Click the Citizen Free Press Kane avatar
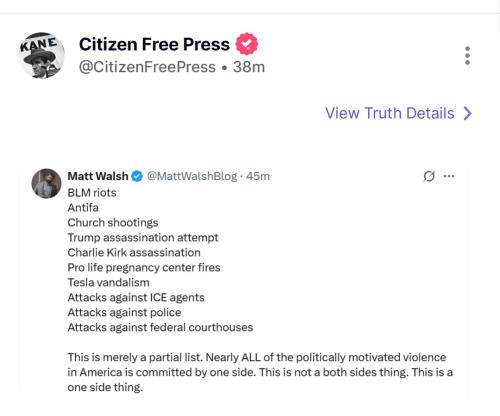 [x=41, y=55]
